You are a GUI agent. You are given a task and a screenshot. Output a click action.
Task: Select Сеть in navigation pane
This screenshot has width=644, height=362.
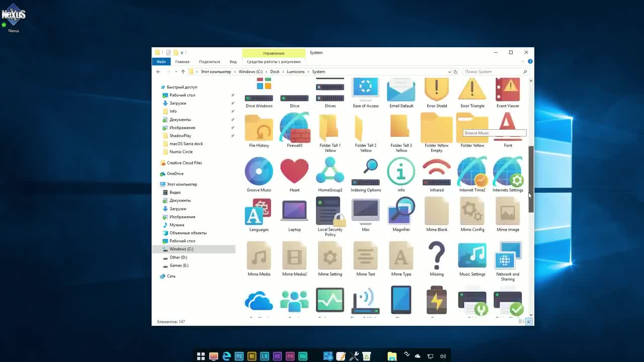(x=171, y=276)
